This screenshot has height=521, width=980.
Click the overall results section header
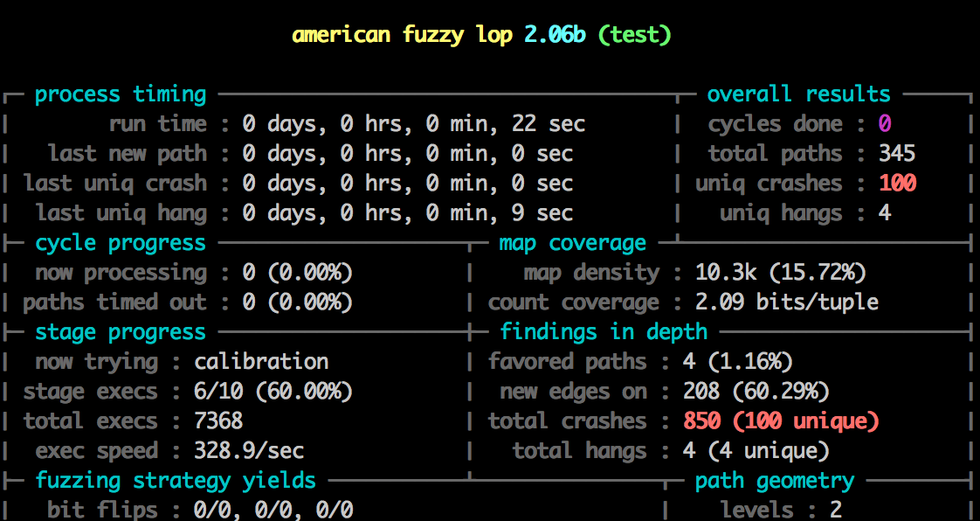pos(798,94)
